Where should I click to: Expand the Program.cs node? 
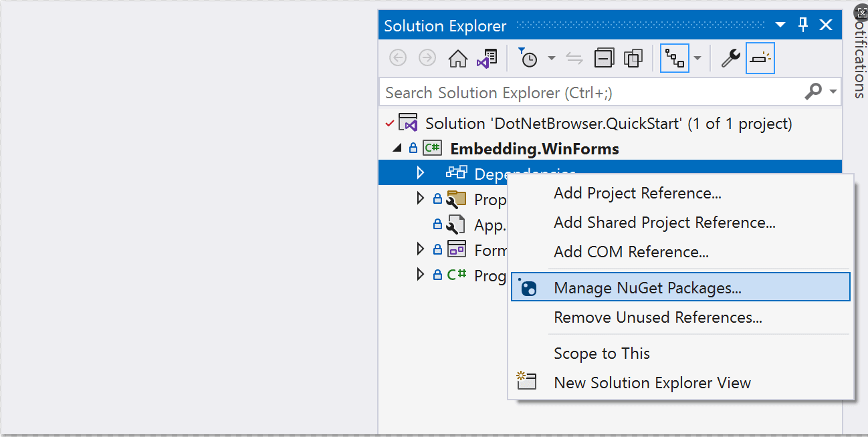pos(421,274)
